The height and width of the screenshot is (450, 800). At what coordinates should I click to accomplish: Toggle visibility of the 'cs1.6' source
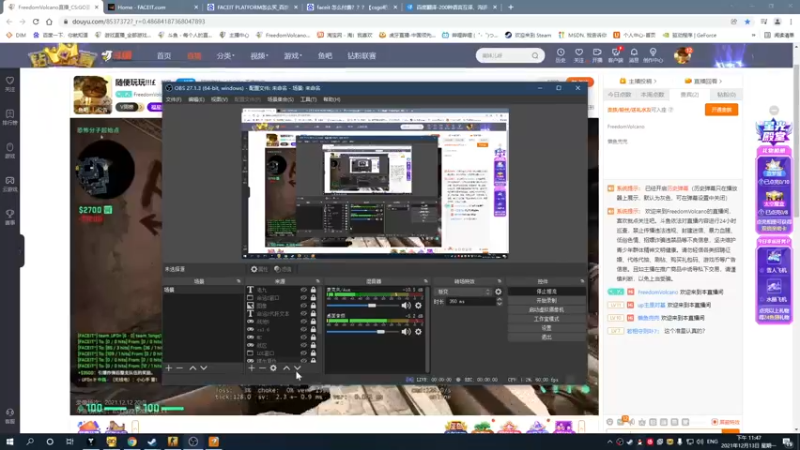(x=304, y=329)
